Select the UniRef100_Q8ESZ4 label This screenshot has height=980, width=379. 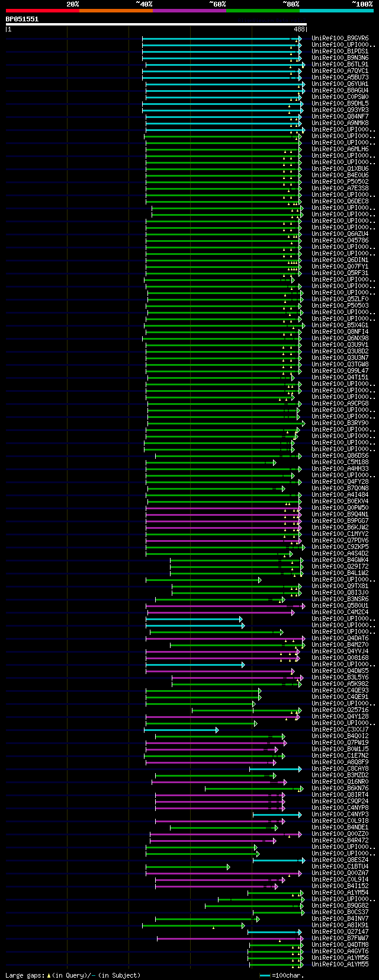[x=340, y=860]
